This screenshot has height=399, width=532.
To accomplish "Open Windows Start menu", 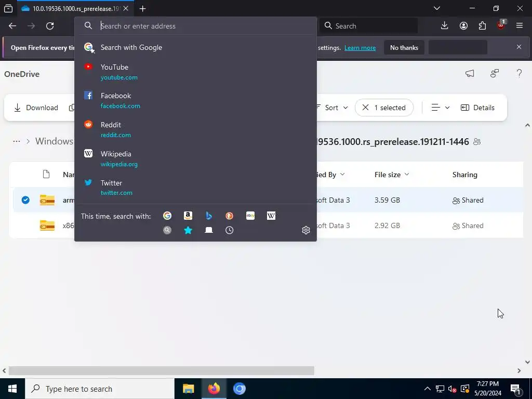I will [12, 389].
